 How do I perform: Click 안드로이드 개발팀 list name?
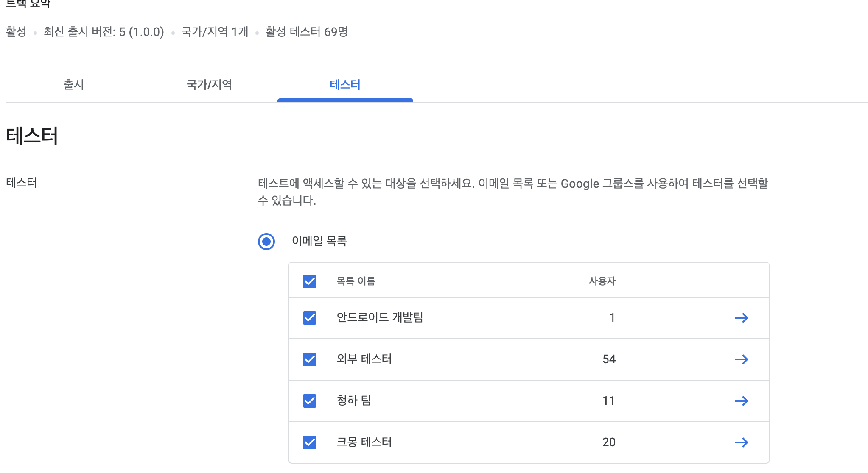pyautogui.click(x=380, y=317)
